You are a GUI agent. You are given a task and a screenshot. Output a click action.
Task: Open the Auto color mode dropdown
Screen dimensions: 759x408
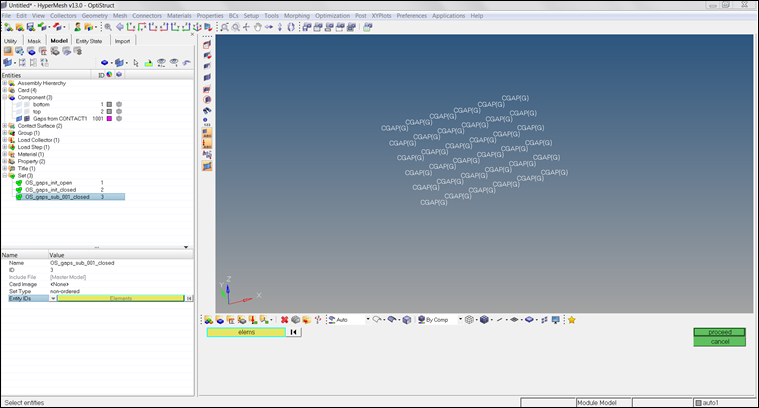point(368,319)
